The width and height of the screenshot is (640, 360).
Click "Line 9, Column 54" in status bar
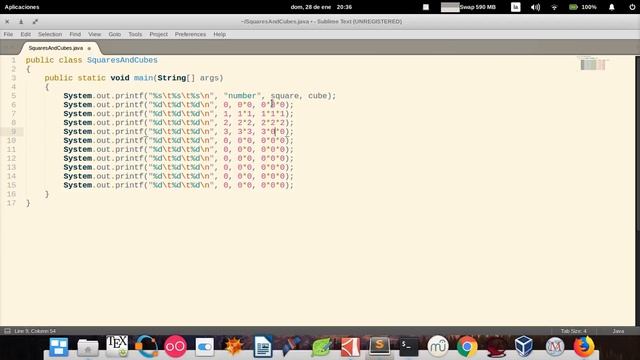tap(35, 331)
